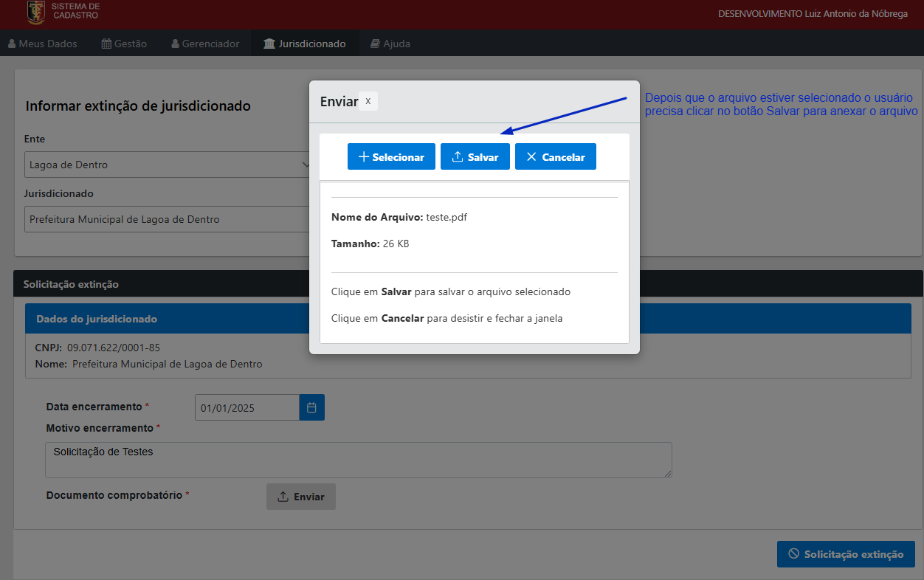
Task: Open the Meus Dados menu
Action: coord(43,44)
